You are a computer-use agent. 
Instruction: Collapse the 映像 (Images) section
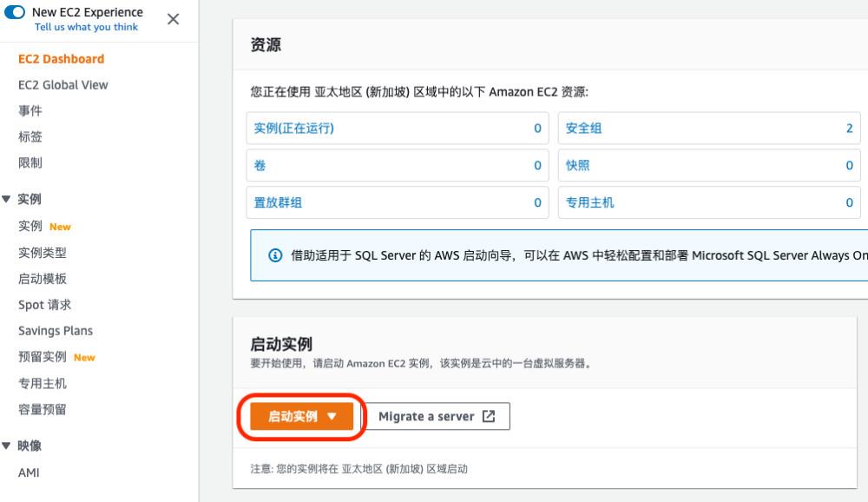coord(10,446)
